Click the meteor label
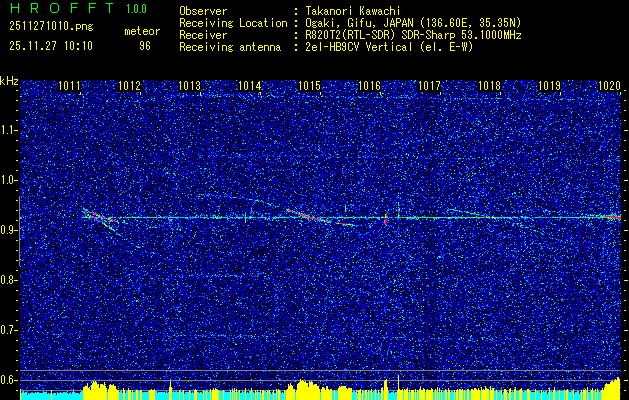 142,31
